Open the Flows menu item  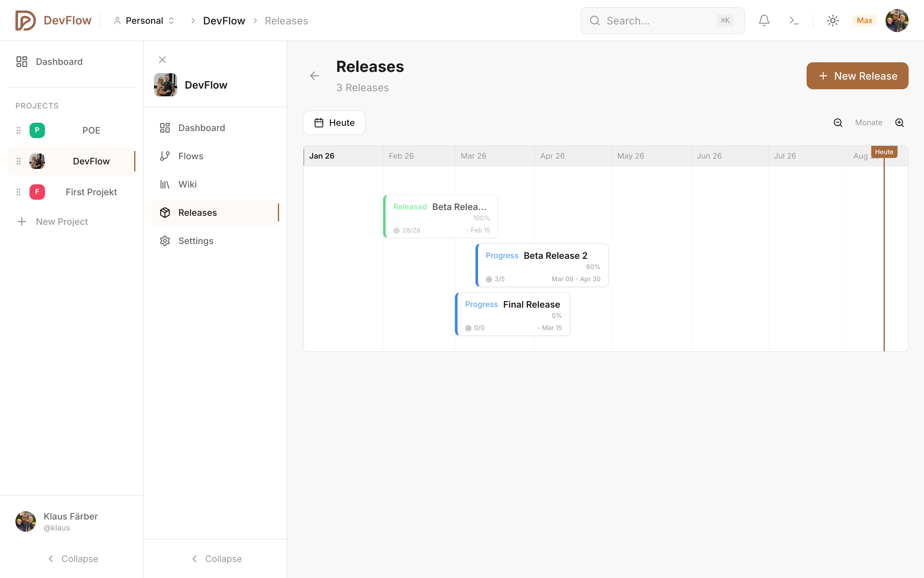point(215,156)
